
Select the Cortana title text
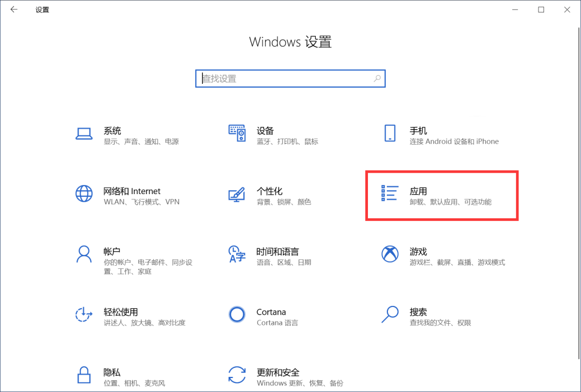click(x=271, y=312)
